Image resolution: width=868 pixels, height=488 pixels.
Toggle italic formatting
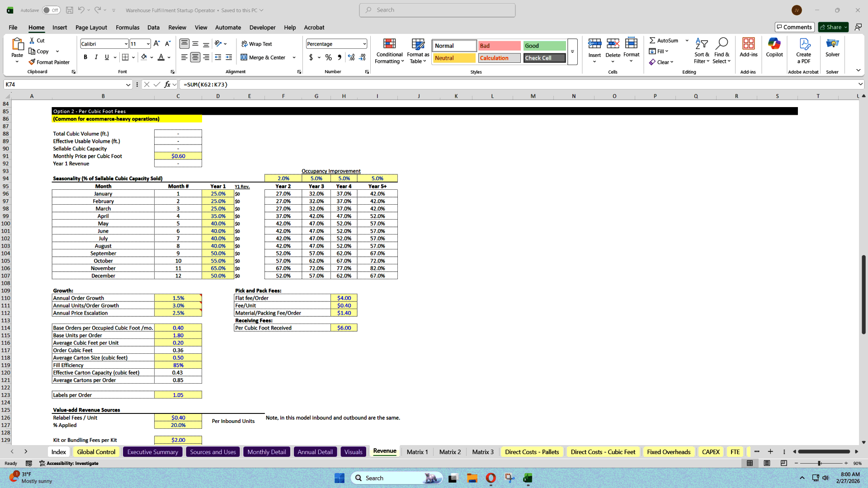[96, 57]
